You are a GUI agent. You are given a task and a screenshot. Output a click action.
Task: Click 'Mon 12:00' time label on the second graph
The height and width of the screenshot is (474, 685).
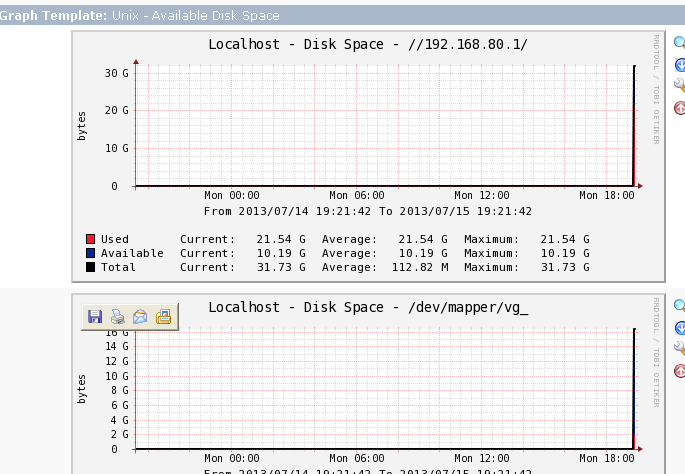[482, 458]
